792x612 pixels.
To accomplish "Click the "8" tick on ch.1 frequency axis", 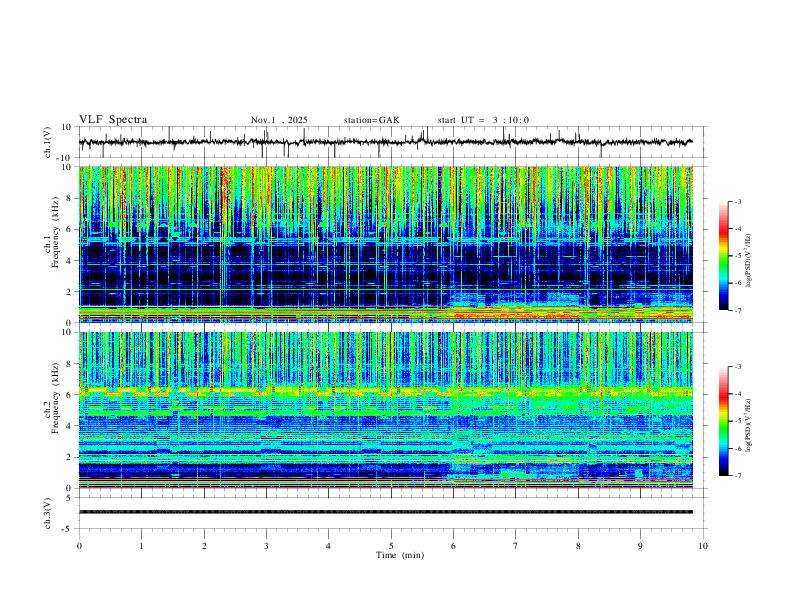I will pos(70,198).
